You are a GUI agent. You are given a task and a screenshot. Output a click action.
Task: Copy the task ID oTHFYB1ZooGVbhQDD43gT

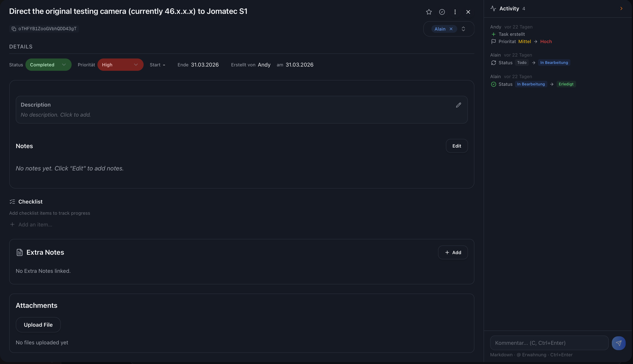[14, 29]
